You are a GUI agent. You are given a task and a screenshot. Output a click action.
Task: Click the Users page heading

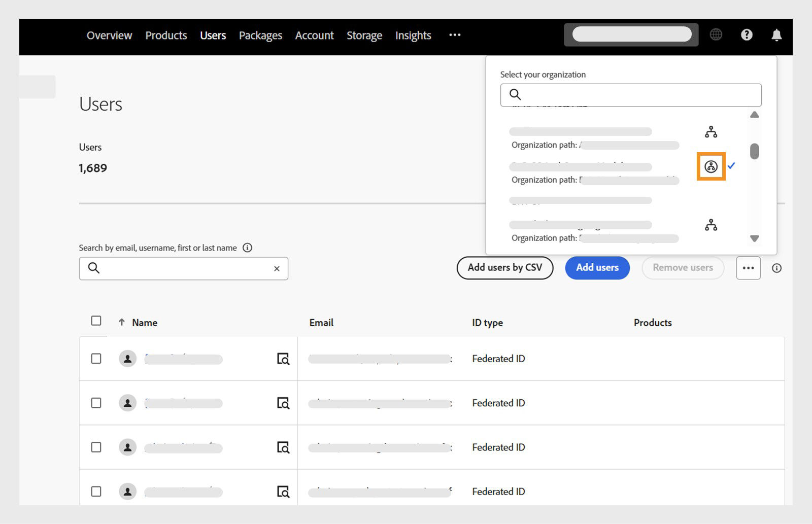coord(100,104)
